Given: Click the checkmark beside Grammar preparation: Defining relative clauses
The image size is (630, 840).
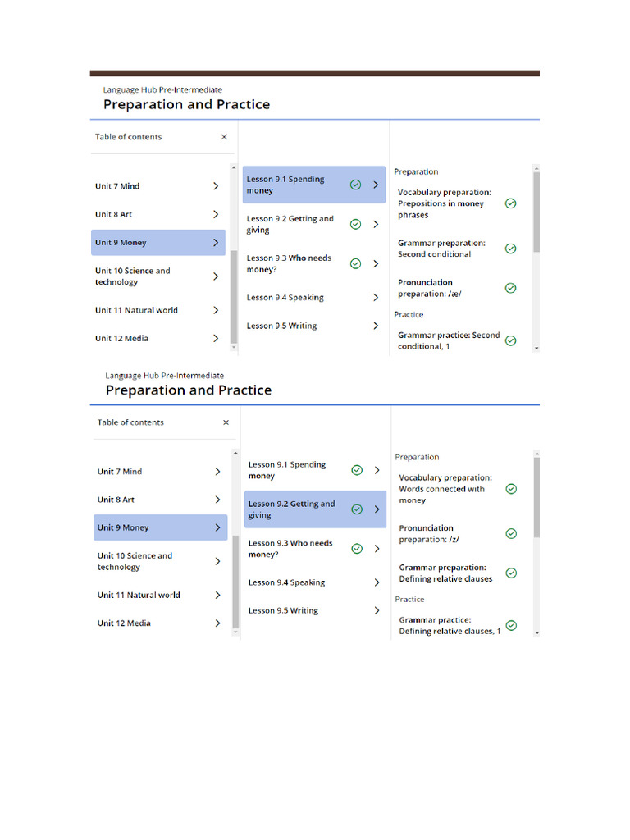Looking at the screenshot, I should click(x=511, y=573).
